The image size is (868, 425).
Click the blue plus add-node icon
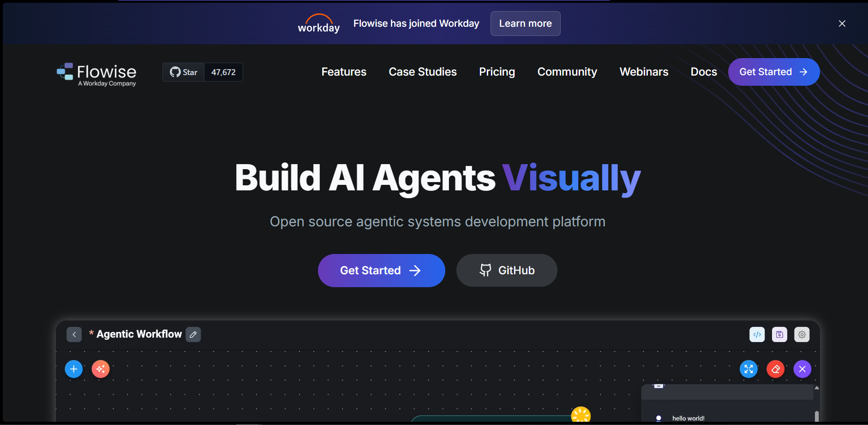74,369
